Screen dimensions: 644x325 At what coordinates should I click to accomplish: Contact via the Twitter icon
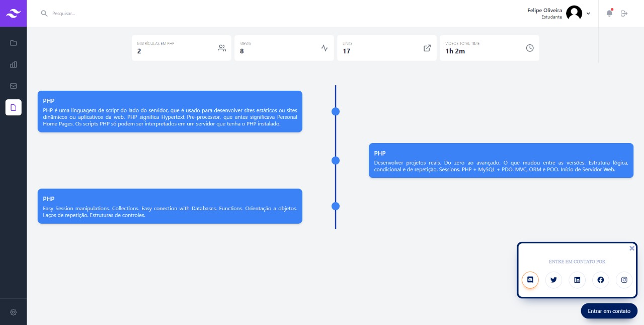[x=554, y=280]
